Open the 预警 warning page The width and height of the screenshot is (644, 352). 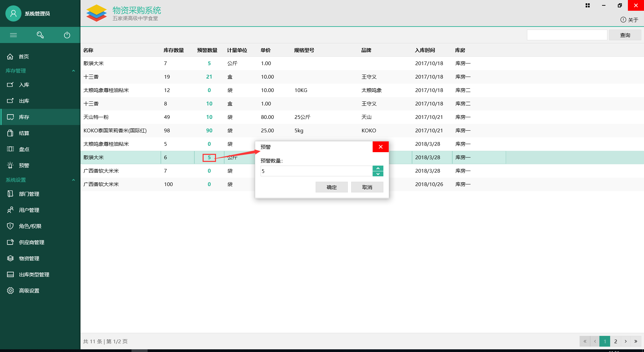[24, 165]
